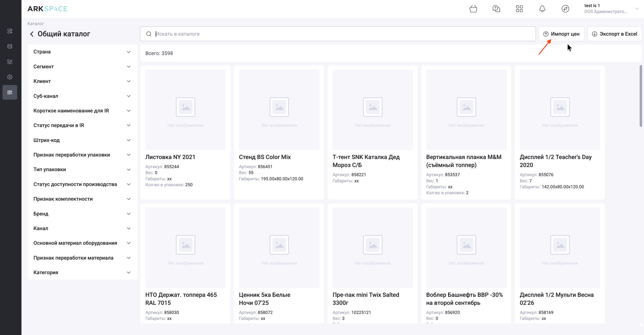Screen dimensions: 644x335
Task: Click the Экспорт в Excel button
Action: coord(615,34)
